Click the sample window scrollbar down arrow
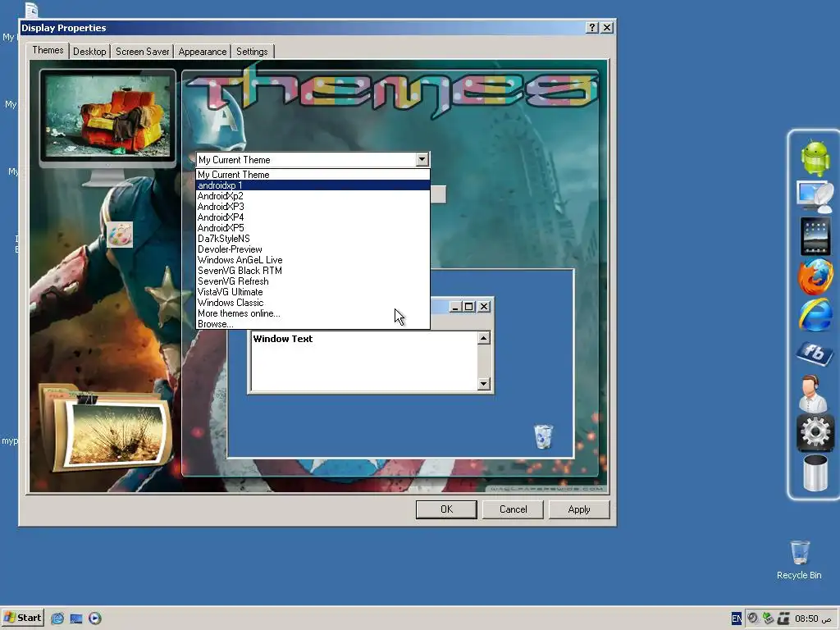This screenshot has height=630, width=840. tap(484, 384)
